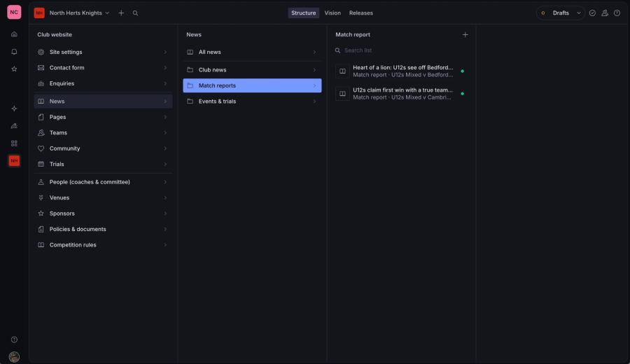Click green status dot on U12s claim first win

[463, 94]
